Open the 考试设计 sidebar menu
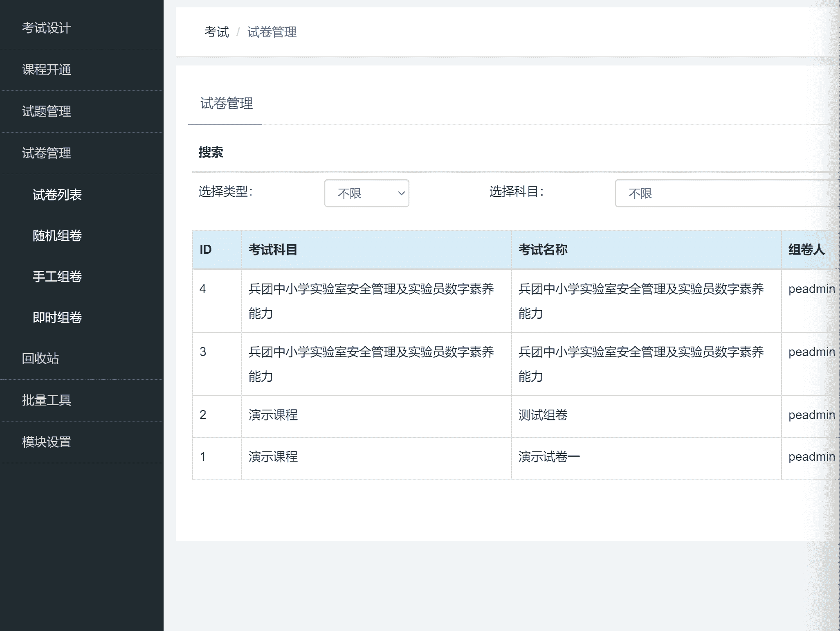Screen dimensions: 840x631 point(47,28)
